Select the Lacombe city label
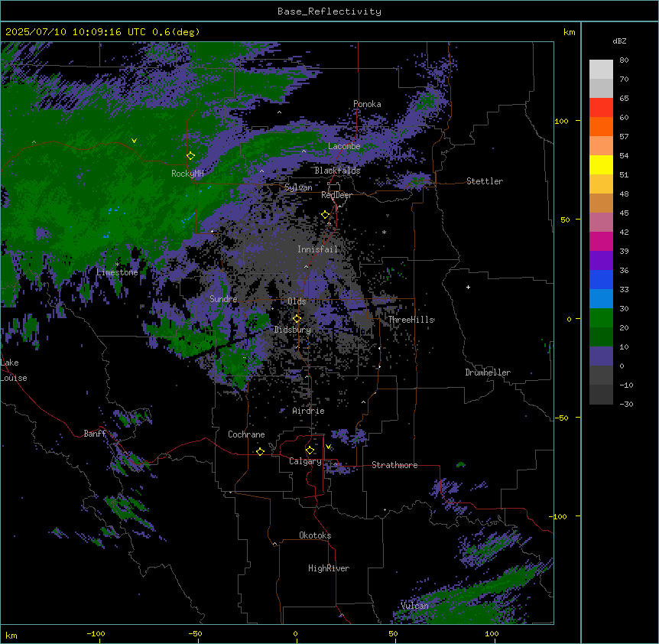659x644 pixels. pyautogui.click(x=344, y=146)
